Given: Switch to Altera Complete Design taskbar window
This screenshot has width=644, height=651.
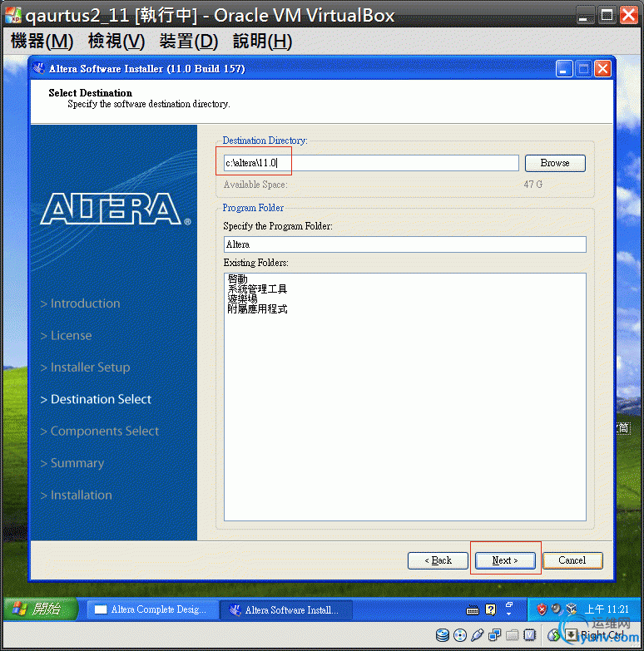Looking at the screenshot, I should click(x=152, y=609).
